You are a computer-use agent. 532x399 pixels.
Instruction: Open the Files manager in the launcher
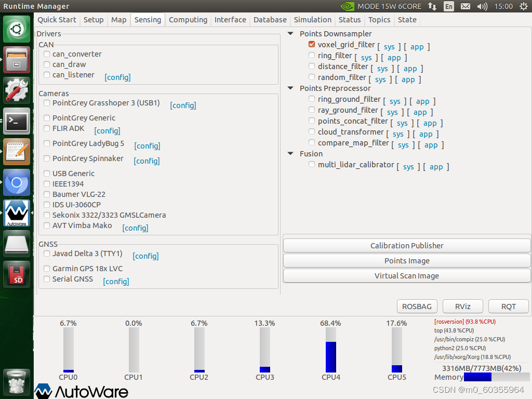tap(17, 60)
